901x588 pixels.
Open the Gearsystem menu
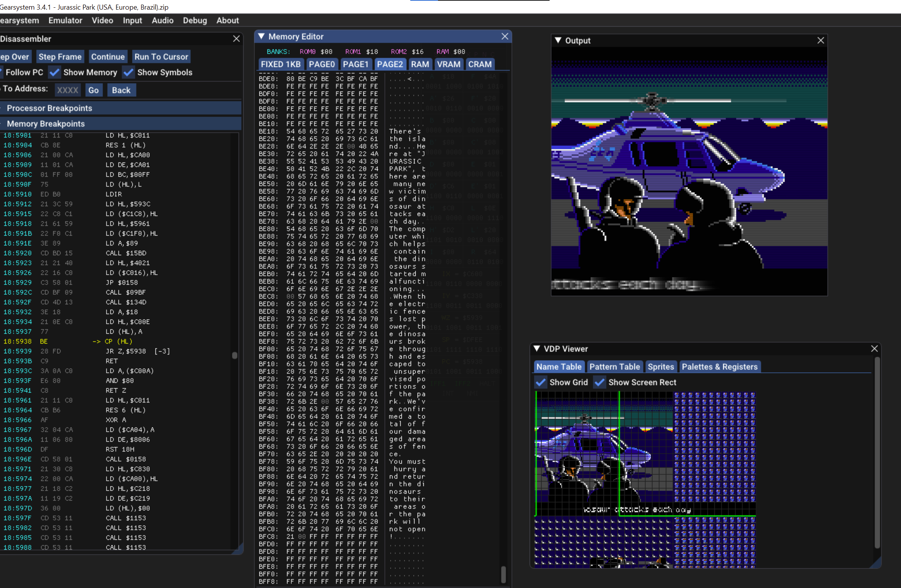click(19, 20)
